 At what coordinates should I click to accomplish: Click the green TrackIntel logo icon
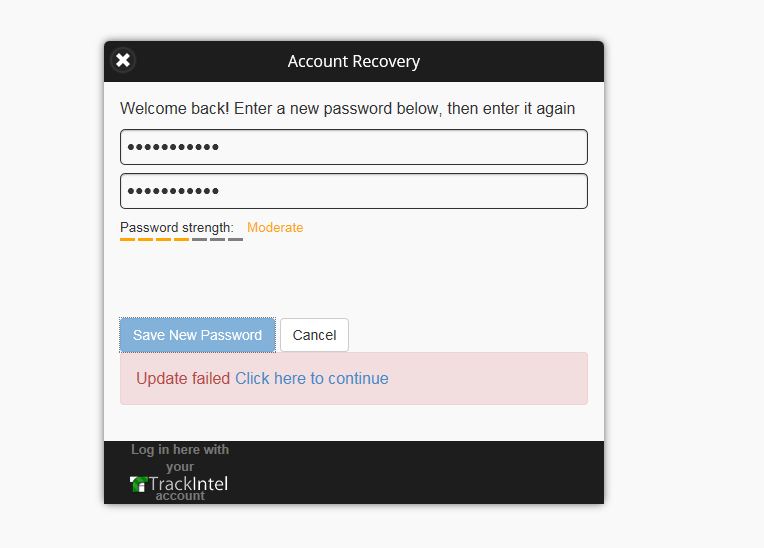pos(139,485)
